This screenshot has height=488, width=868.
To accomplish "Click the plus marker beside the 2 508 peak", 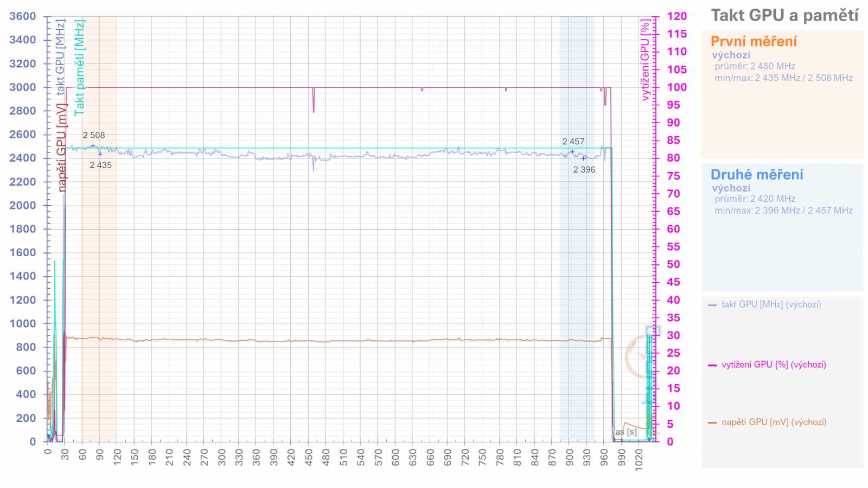I will 93,145.
